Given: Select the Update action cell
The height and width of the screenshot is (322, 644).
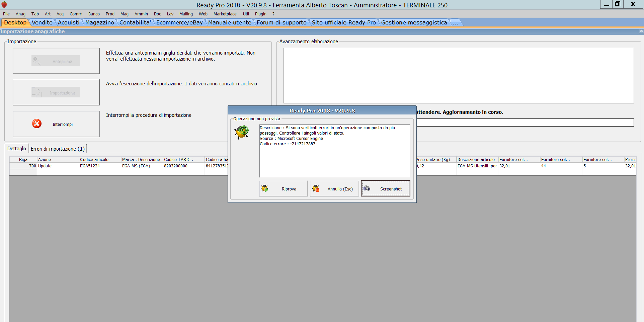Looking at the screenshot, I should 58,166.
